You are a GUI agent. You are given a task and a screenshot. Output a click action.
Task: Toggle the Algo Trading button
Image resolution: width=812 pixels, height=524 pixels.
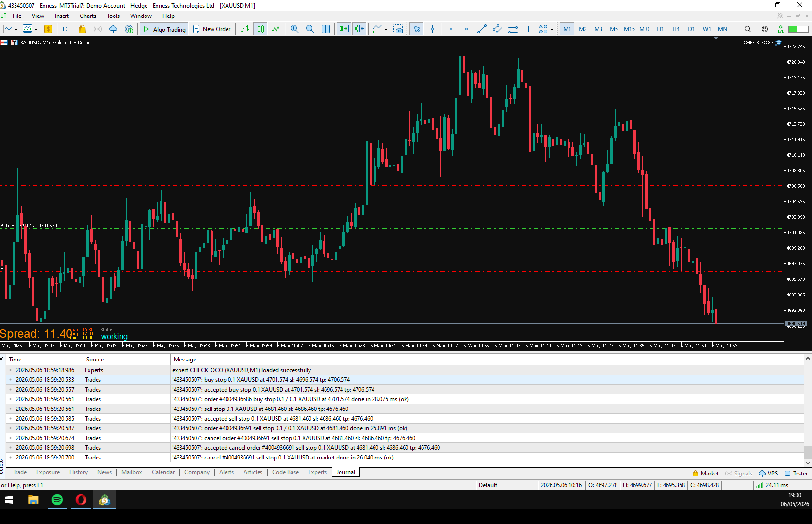[x=164, y=29]
